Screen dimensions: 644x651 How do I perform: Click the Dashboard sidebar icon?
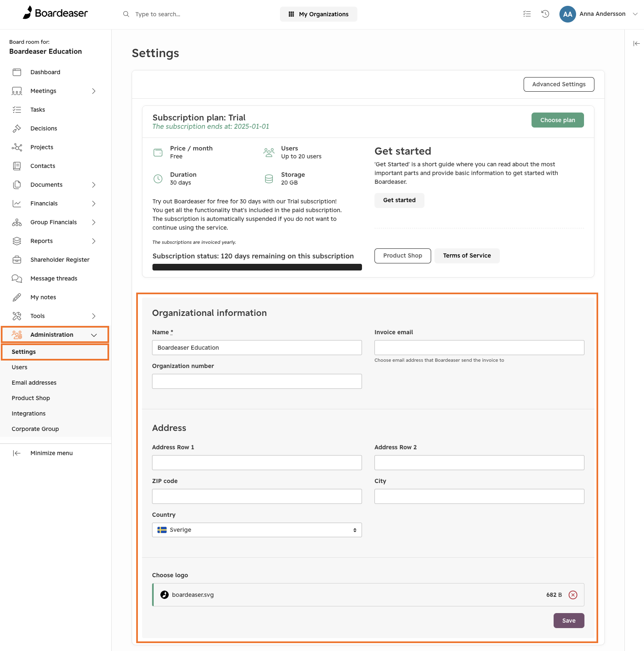coord(17,72)
